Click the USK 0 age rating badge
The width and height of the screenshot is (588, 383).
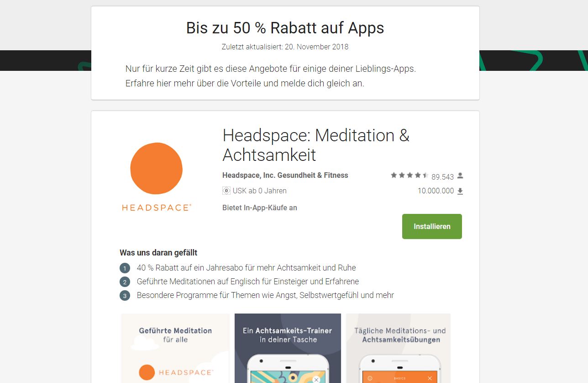226,191
